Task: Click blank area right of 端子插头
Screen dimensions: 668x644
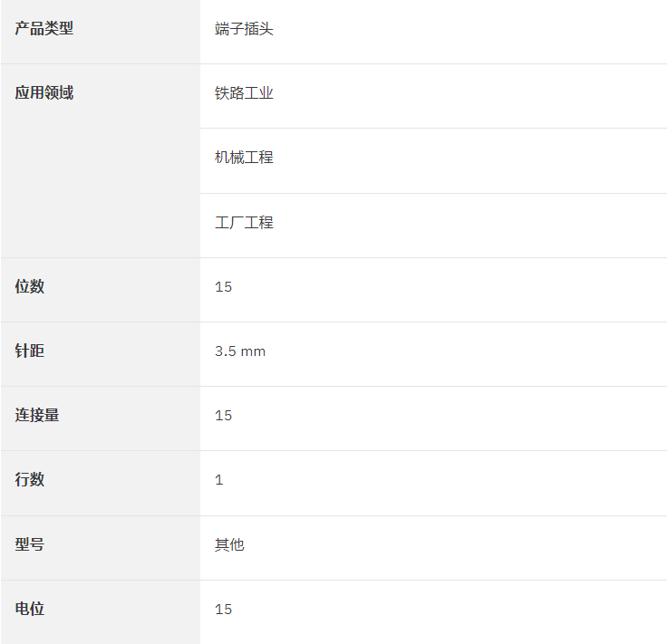Action: pos(469,32)
